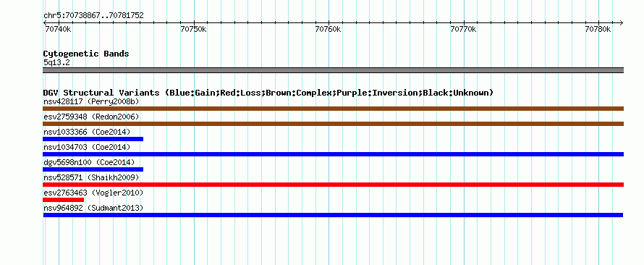Click the short blue bar under nsv1033366
The height and width of the screenshot is (265, 644).
93,139
